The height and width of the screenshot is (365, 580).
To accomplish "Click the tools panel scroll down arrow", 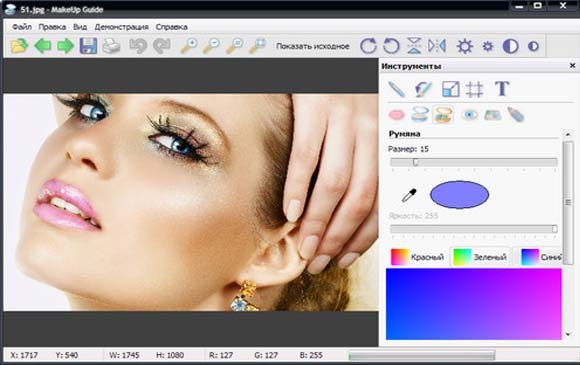I will (x=568, y=335).
